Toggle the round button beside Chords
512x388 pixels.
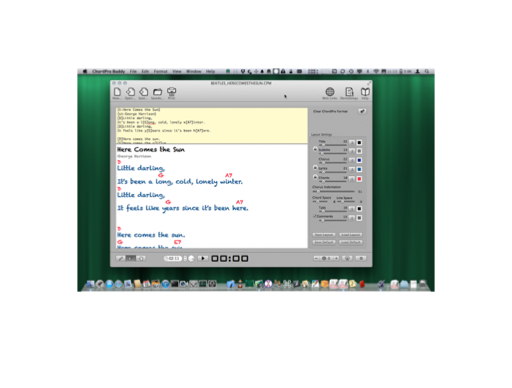coord(315,177)
